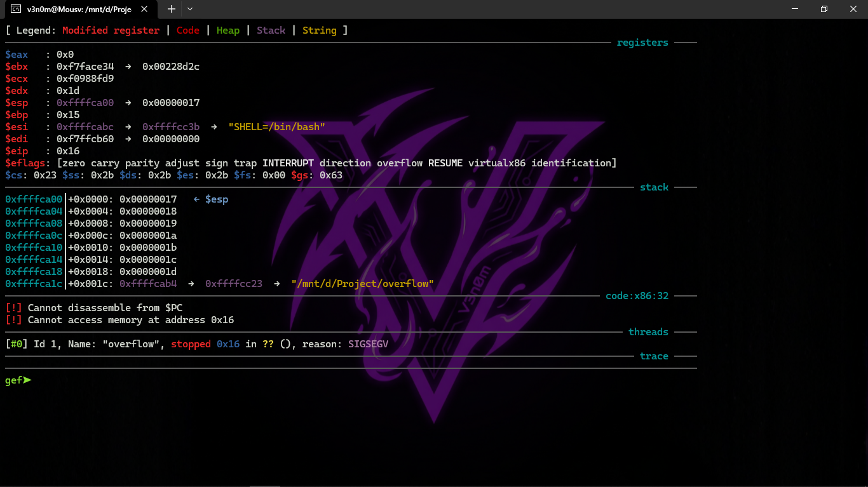Click stack address 0xffffca00 in the stack section
The height and width of the screenshot is (487, 868).
point(34,199)
